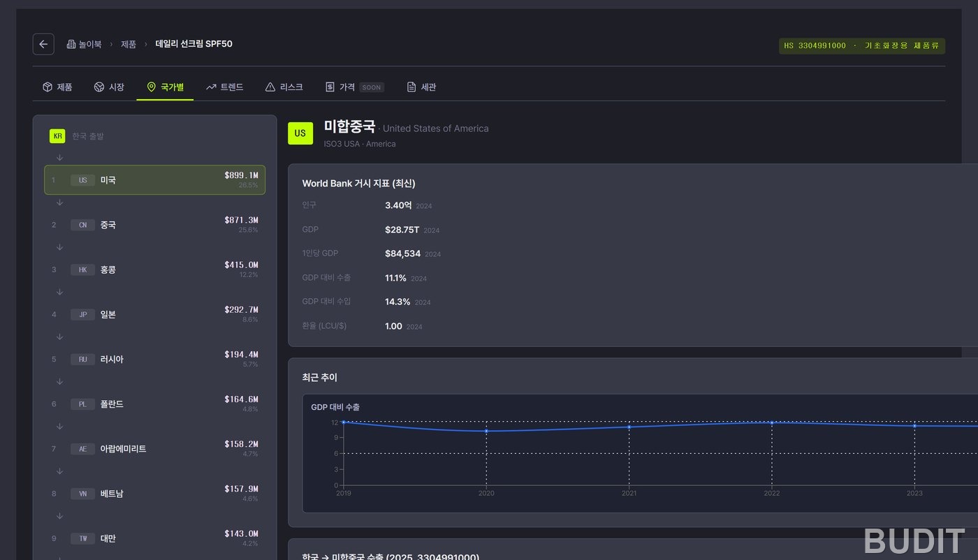
Task: Click the GDP value $28.75T
Action: pos(402,230)
